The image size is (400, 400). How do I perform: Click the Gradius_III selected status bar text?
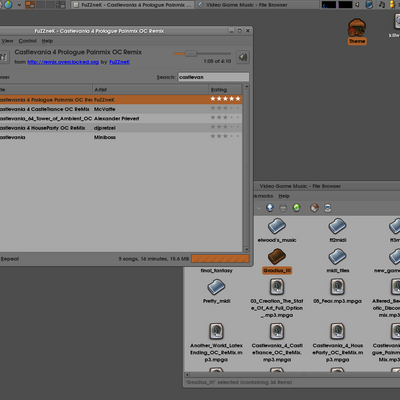click(239, 382)
